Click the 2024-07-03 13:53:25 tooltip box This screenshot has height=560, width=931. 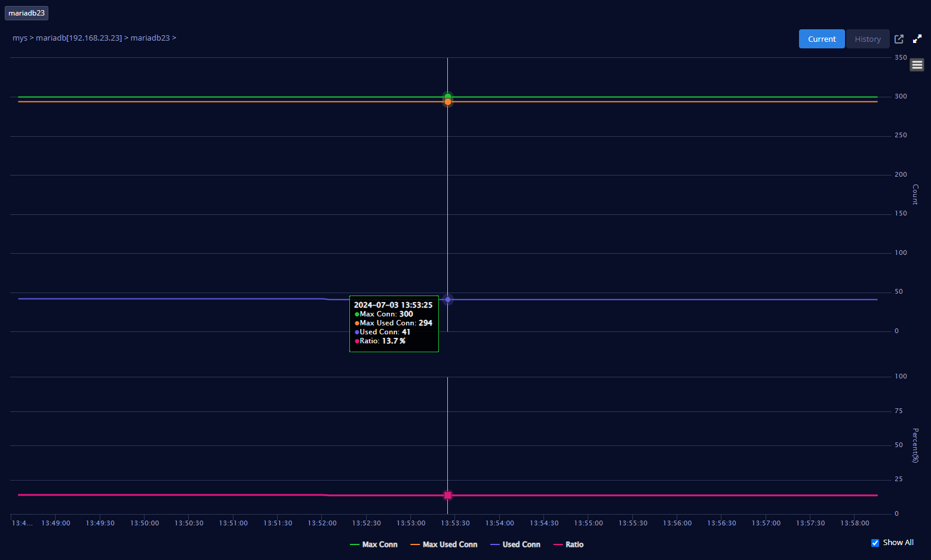pyautogui.click(x=394, y=323)
